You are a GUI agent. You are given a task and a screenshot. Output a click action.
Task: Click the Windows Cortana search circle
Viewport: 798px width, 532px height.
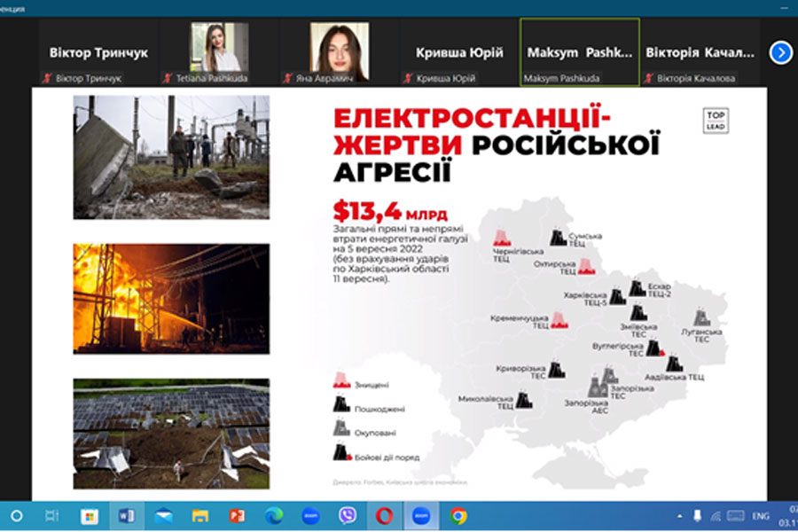(16, 515)
